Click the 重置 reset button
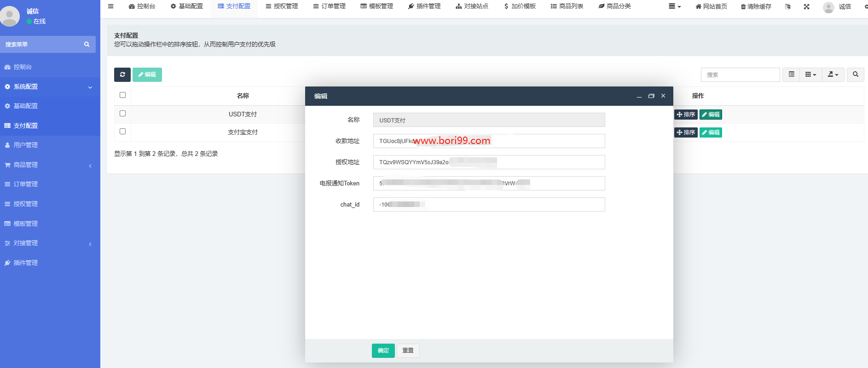This screenshot has width=868, height=368. coord(408,351)
